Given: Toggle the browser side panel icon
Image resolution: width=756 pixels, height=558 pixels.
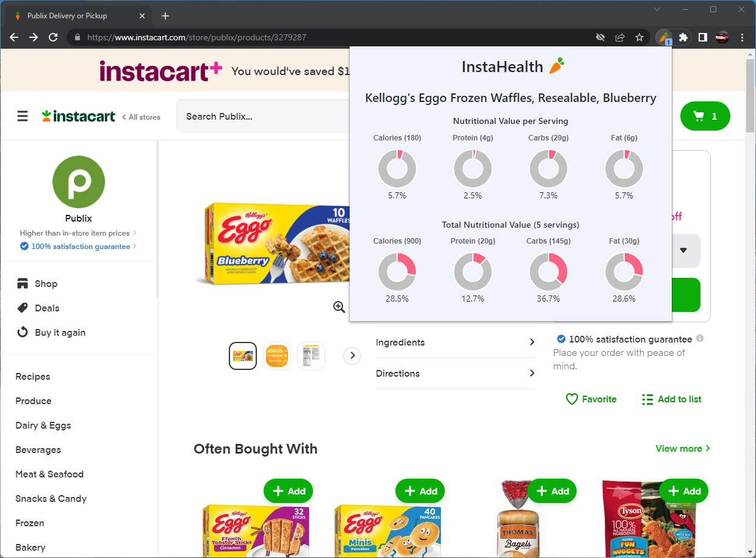Looking at the screenshot, I should tap(703, 37).
